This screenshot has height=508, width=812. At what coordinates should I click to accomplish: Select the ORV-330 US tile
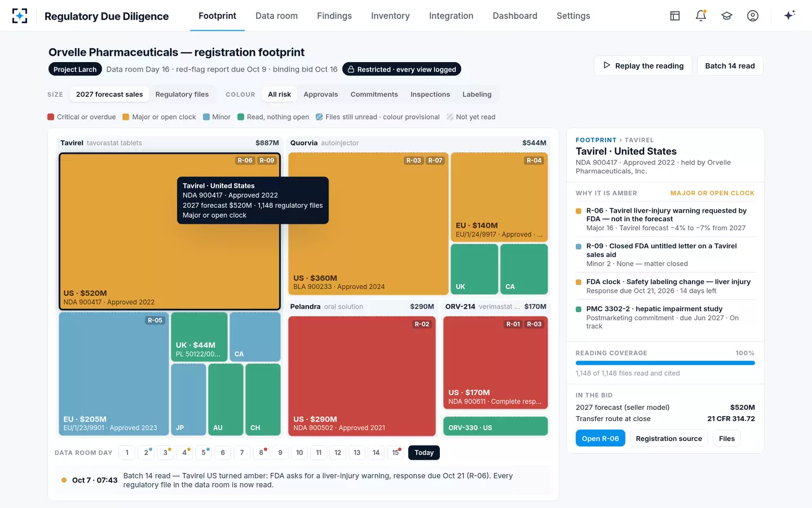[x=496, y=426]
